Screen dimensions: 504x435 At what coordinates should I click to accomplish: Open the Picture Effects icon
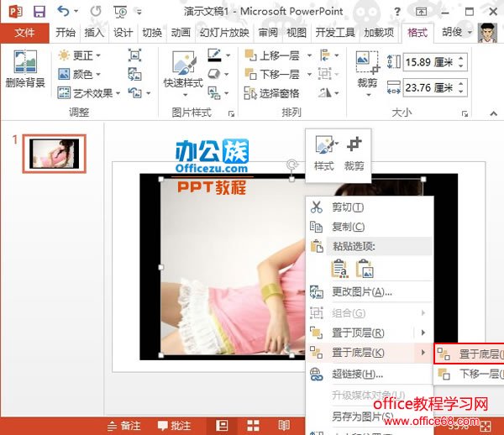pos(214,74)
